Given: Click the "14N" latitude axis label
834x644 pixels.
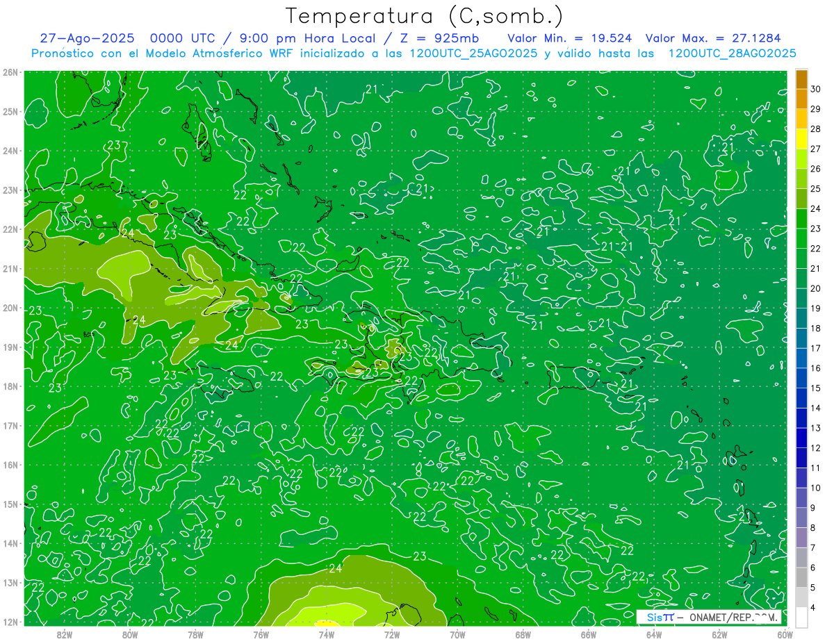Looking at the screenshot, I should pos(10,543).
